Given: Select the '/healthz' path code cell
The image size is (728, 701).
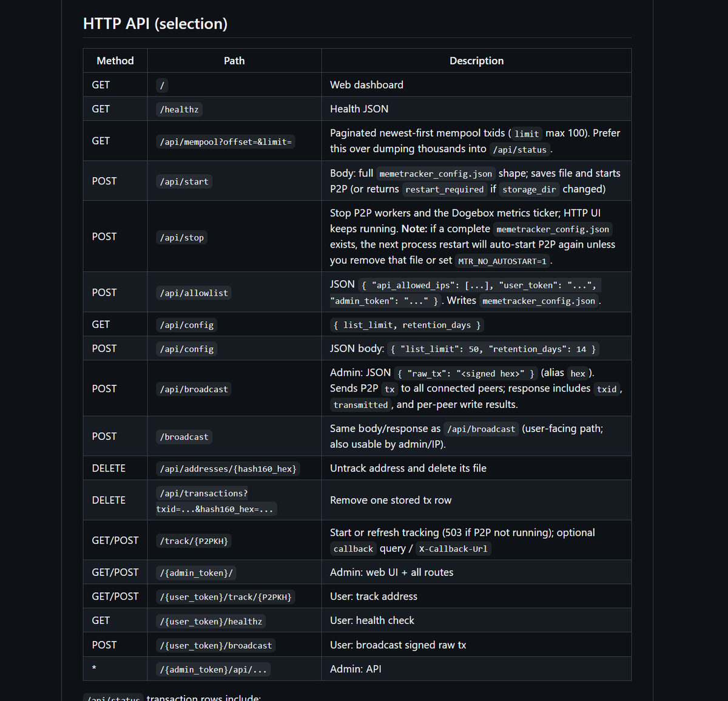Looking at the screenshot, I should [x=179, y=109].
